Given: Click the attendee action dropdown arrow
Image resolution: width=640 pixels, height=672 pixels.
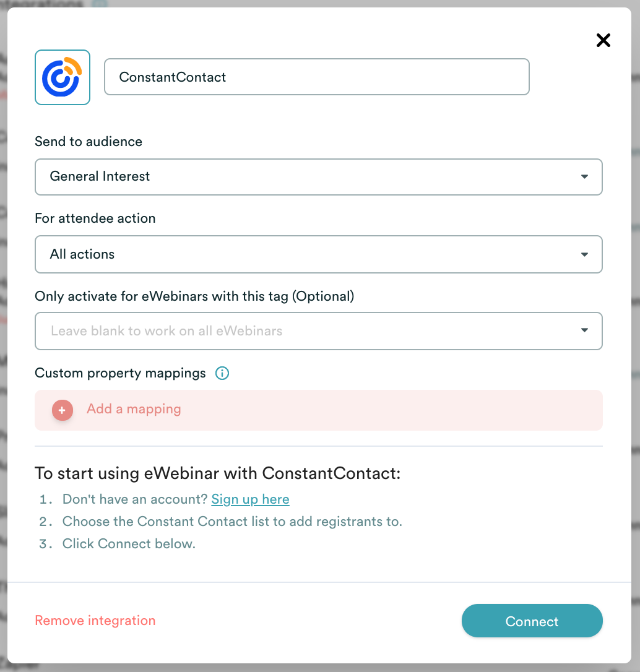Looking at the screenshot, I should 584,254.
